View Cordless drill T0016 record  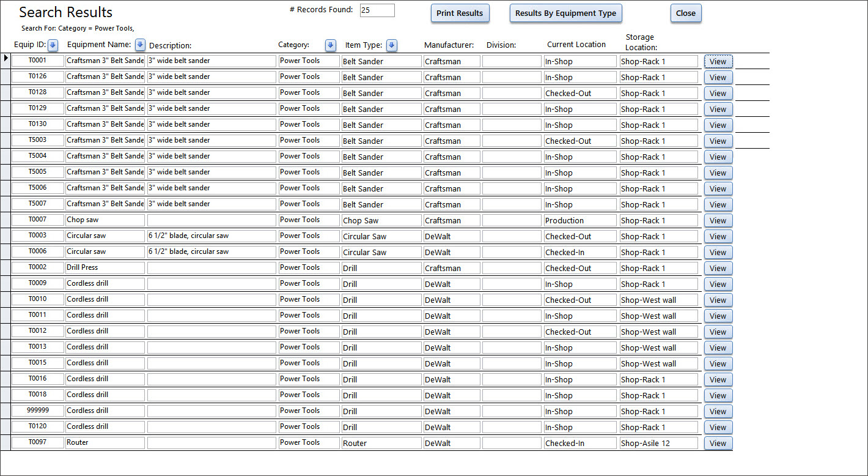[x=718, y=379]
